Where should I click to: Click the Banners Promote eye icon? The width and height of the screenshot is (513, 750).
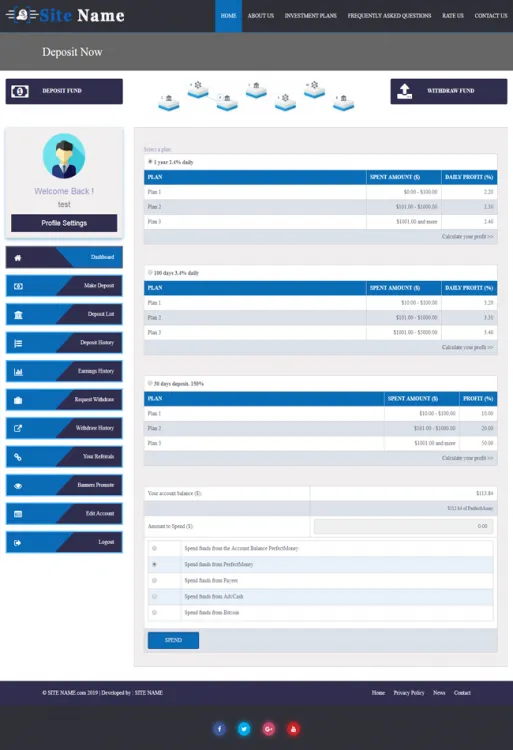pyautogui.click(x=18, y=486)
